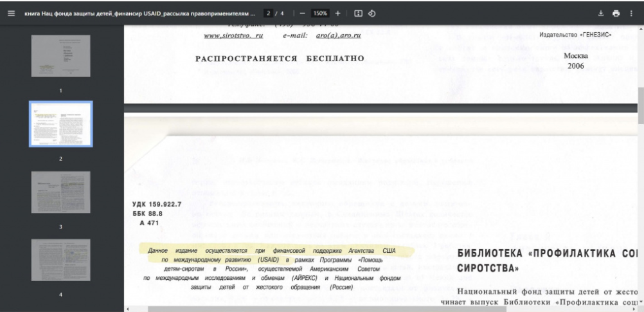
Task: Select page 1 thumbnail
Action: tap(61, 56)
